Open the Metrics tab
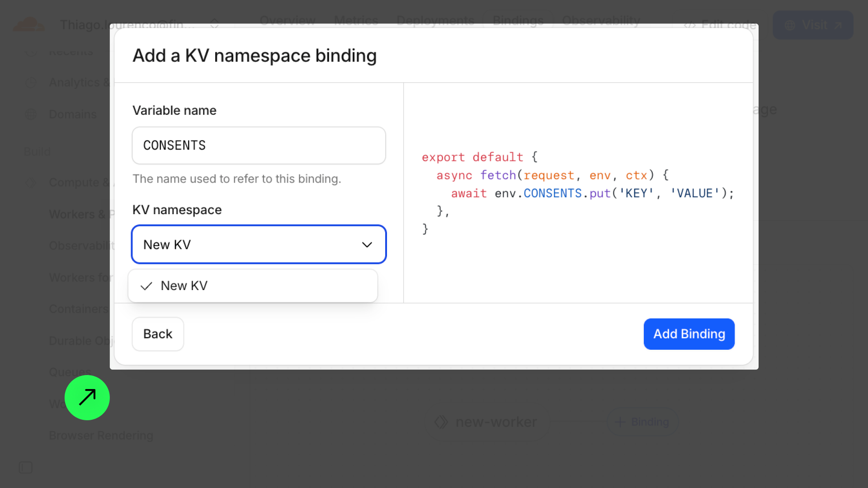 click(356, 20)
